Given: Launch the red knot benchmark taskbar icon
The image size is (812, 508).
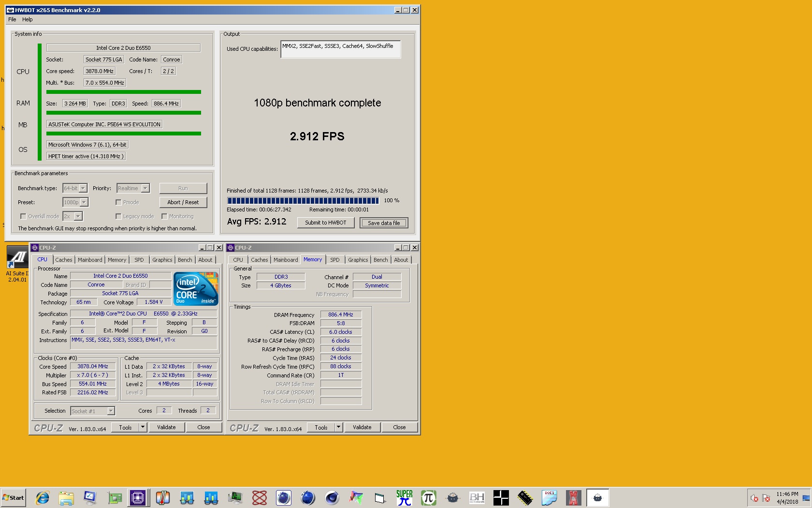Looking at the screenshot, I should 260,497.
